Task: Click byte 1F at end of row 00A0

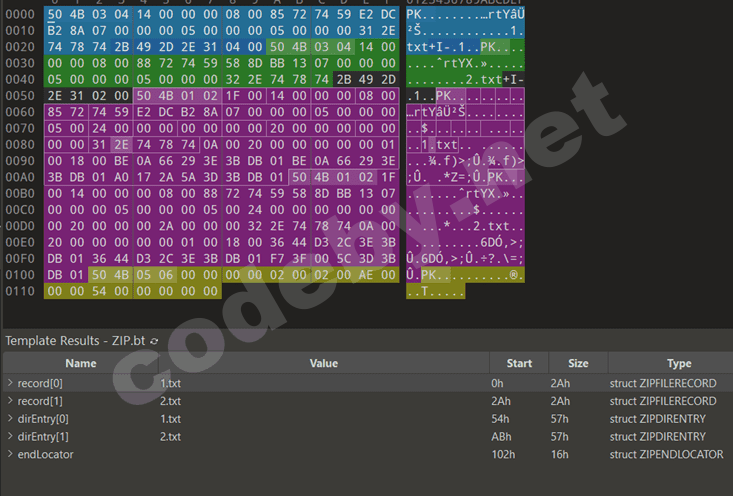Action: (388, 177)
